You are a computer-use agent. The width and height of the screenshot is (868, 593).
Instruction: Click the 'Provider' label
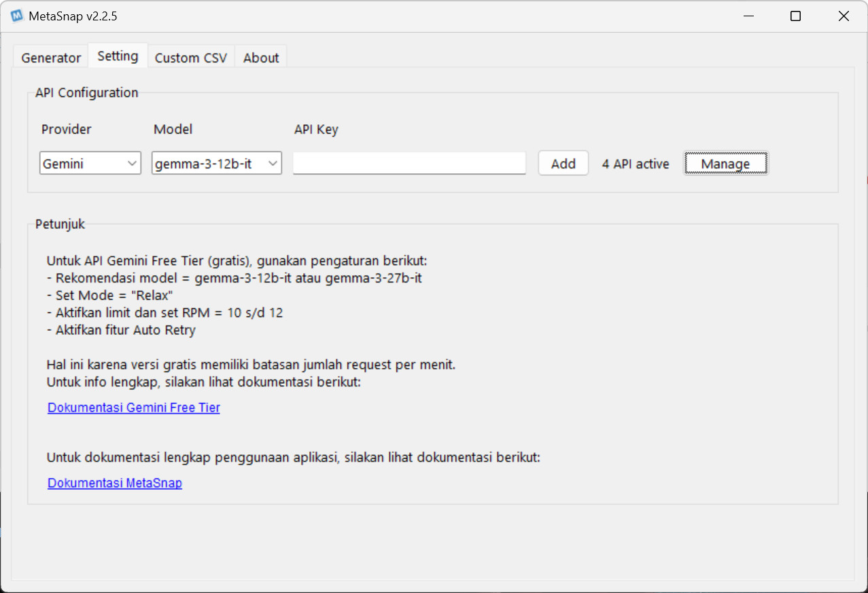tap(67, 129)
